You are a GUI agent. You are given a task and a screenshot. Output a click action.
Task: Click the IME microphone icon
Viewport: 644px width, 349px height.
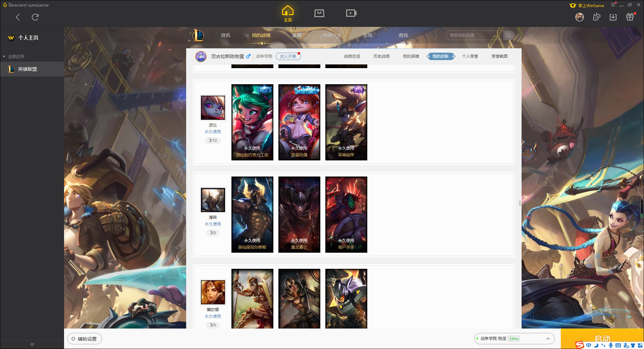[x=611, y=345]
